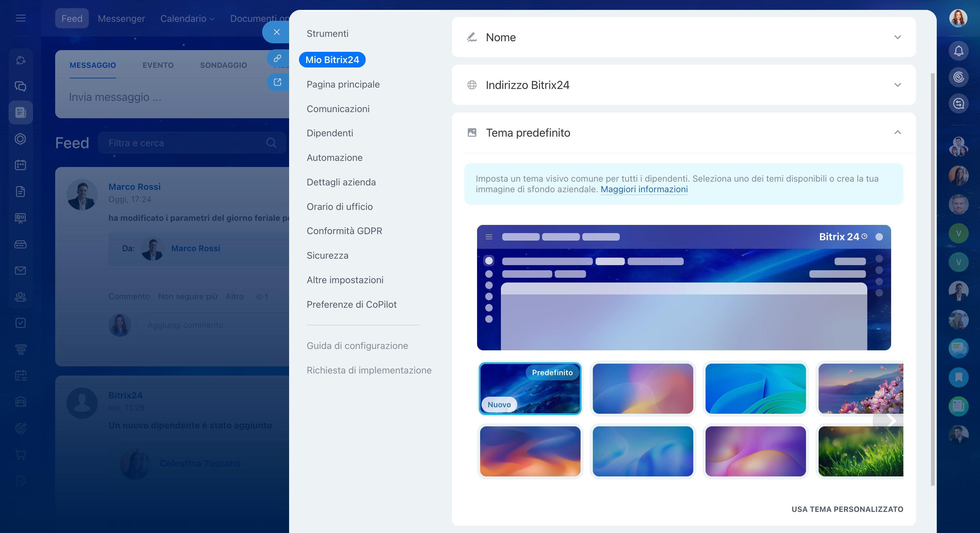Expand the Indirizzo Bitrix24 section
980x533 pixels.
click(x=897, y=85)
